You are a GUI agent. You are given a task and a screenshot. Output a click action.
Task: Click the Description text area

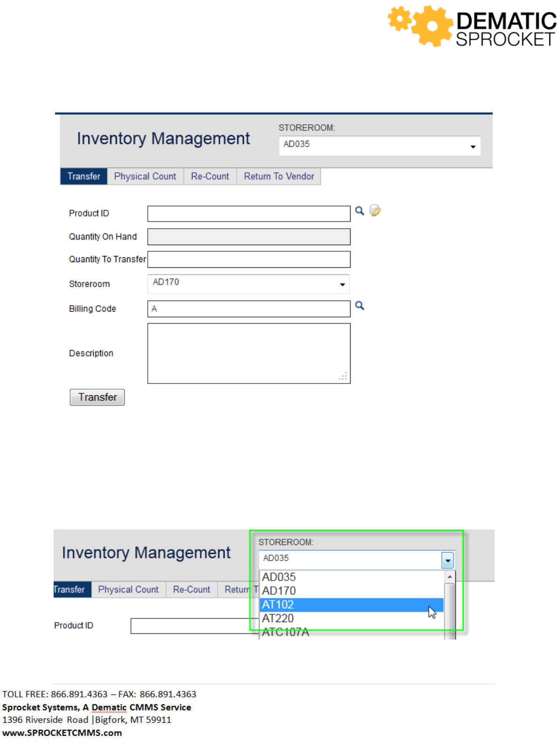pos(249,353)
